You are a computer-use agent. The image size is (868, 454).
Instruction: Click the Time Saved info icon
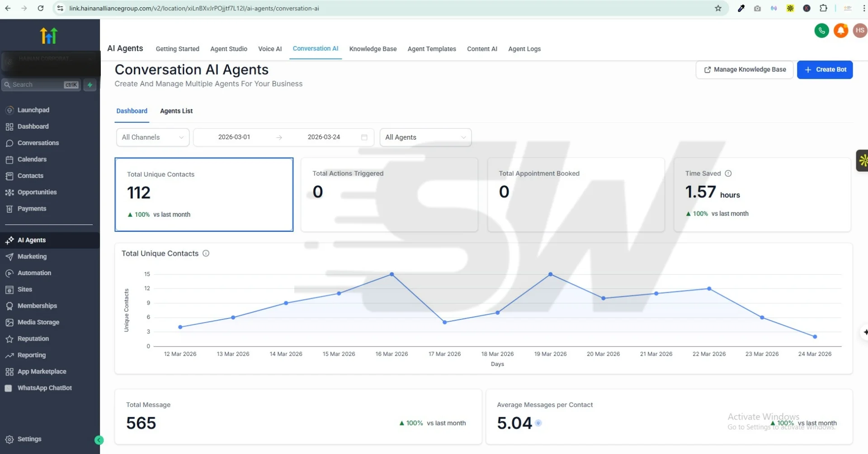coord(728,173)
